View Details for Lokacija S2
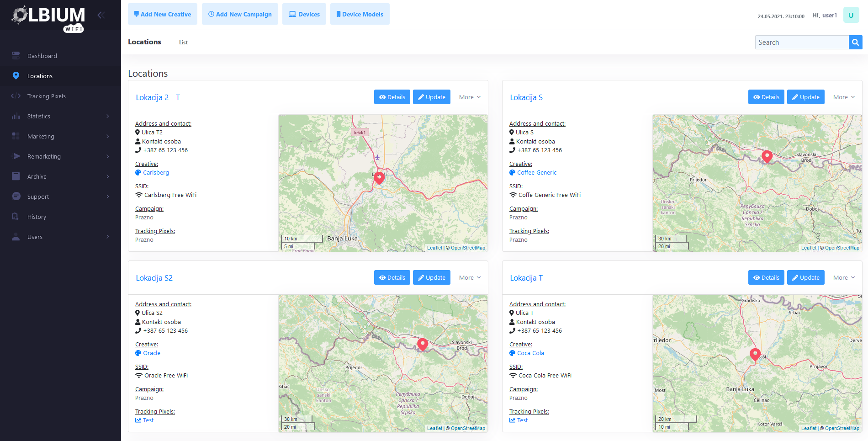 [x=392, y=278]
